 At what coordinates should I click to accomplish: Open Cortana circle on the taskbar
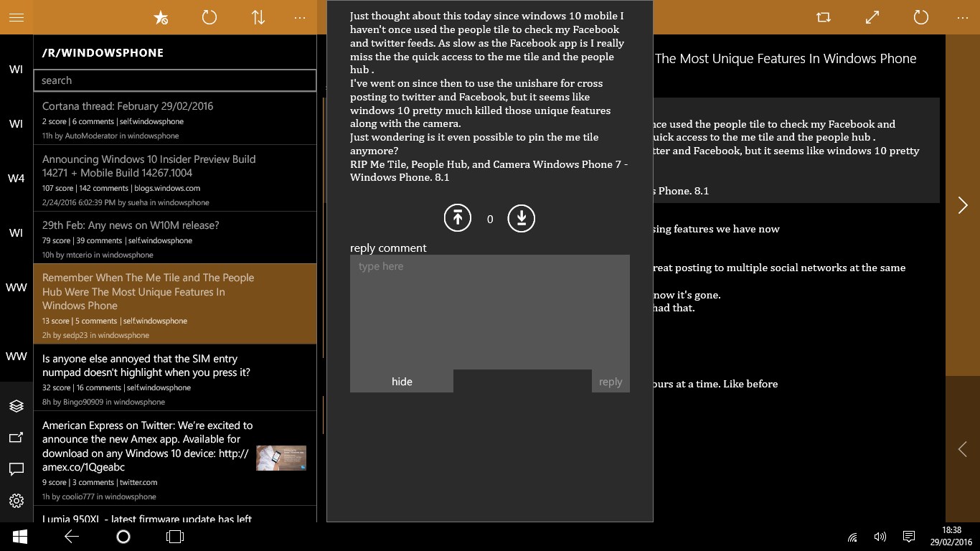pyautogui.click(x=123, y=537)
